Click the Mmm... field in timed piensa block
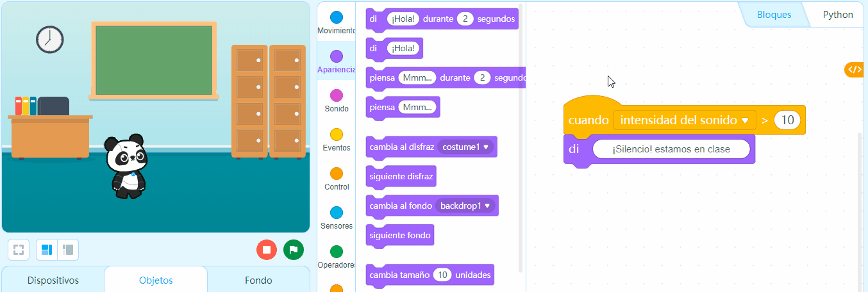 pyautogui.click(x=417, y=77)
